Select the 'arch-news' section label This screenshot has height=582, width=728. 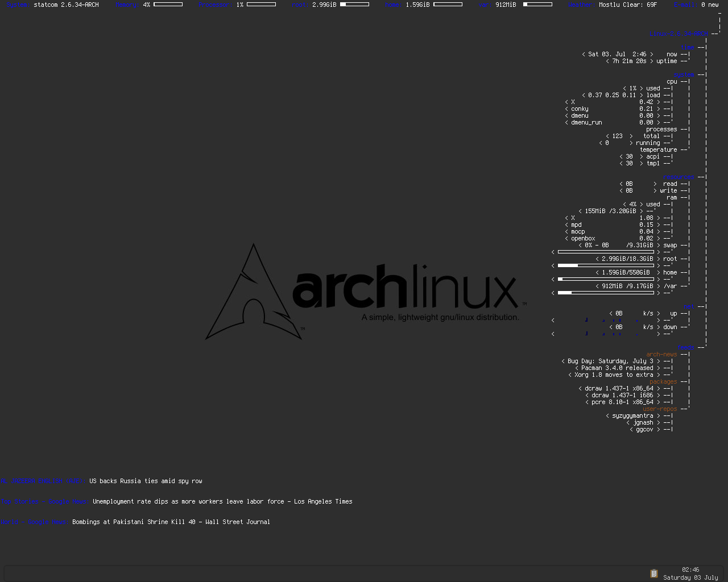click(662, 355)
